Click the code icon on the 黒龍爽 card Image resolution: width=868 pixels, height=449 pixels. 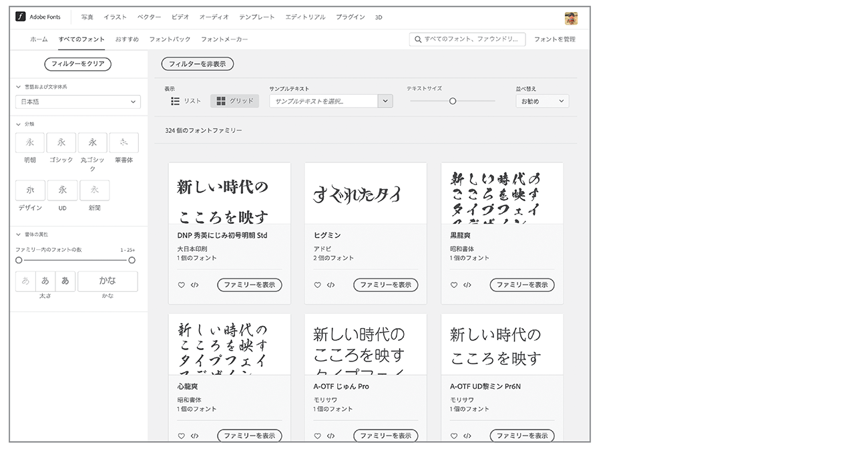pyautogui.click(x=467, y=285)
